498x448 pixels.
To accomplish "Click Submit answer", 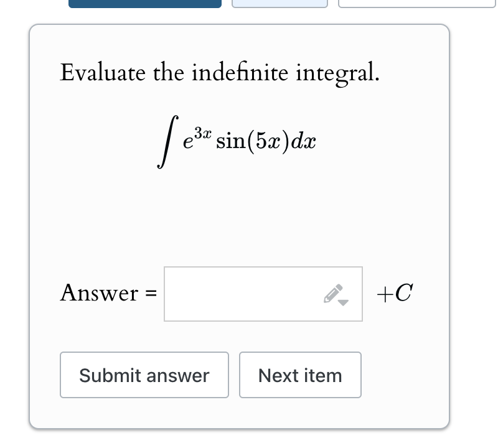I will [x=144, y=375].
